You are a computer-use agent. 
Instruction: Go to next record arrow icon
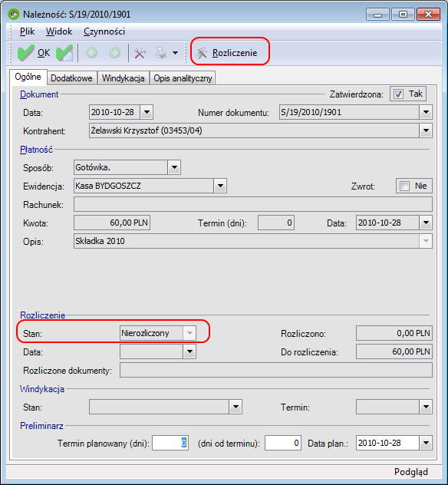point(115,53)
